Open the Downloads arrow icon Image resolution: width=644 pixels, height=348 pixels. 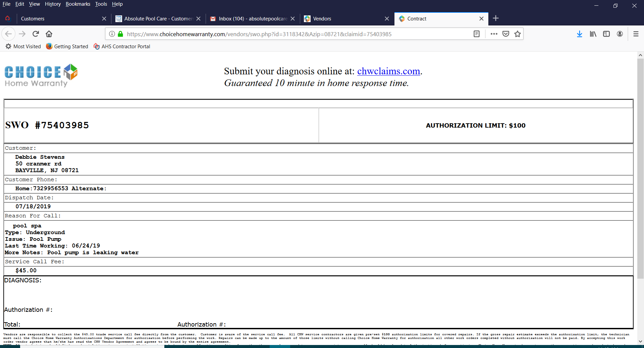tap(579, 34)
